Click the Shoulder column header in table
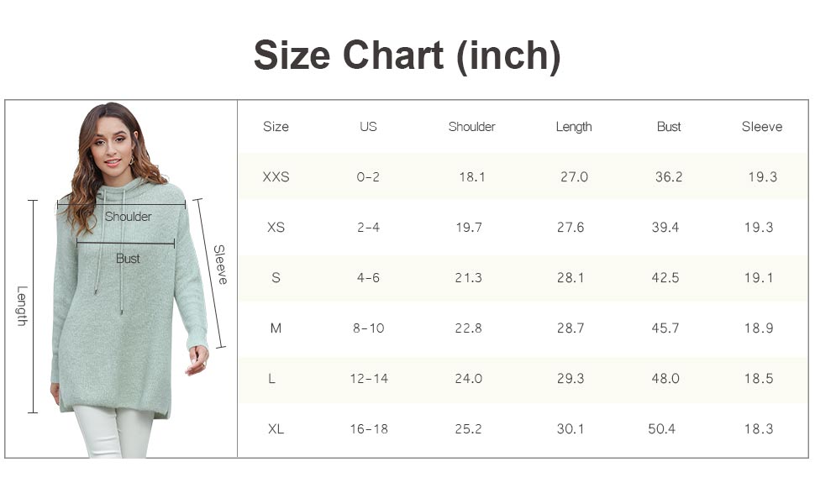This screenshot has width=815, height=504. pyautogui.click(x=471, y=127)
